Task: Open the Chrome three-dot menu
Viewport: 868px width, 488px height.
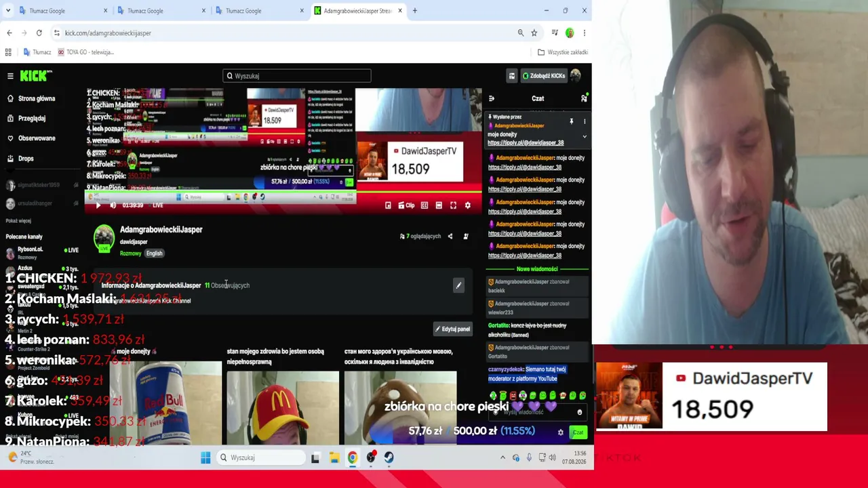Action: [x=585, y=33]
